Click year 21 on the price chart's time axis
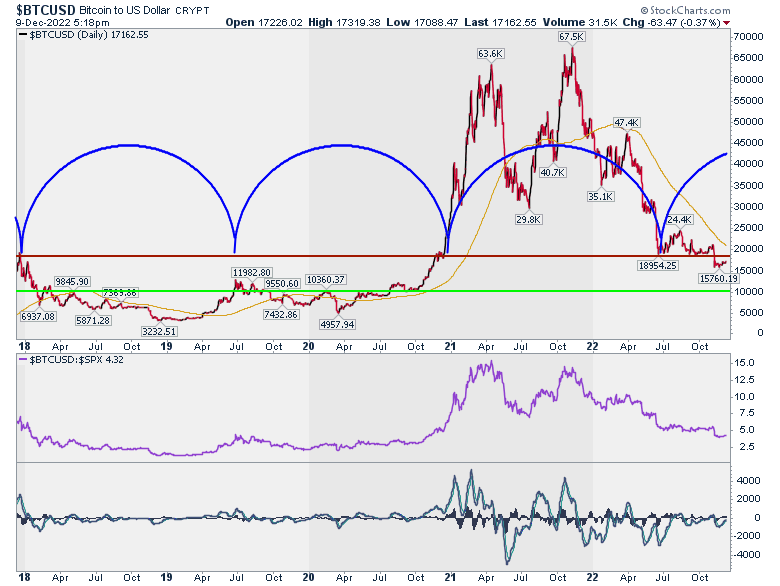Image resolution: width=780 pixels, height=586 pixels. [450, 346]
